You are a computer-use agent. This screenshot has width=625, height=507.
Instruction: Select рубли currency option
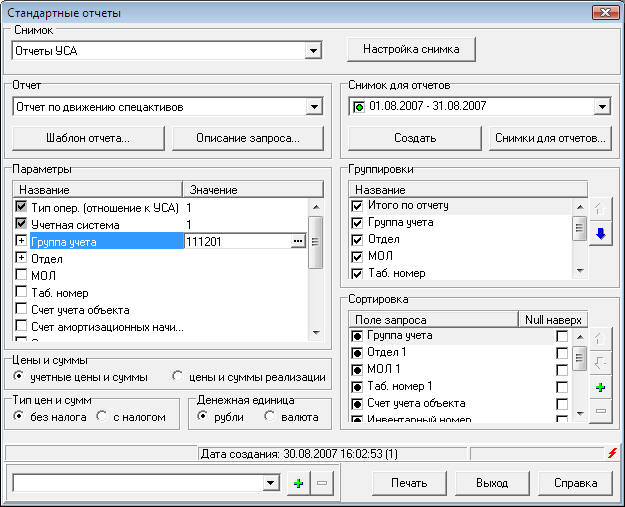pyautogui.click(x=202, y=416)
